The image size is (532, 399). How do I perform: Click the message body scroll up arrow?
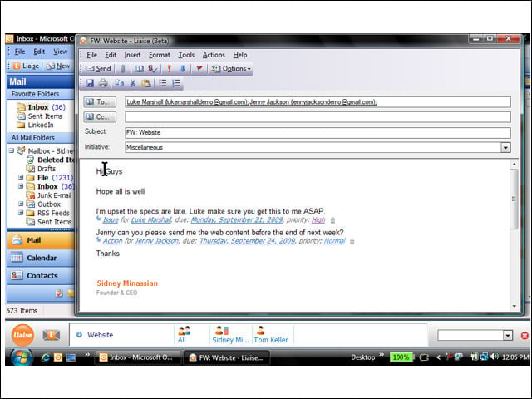click(514, 165)
